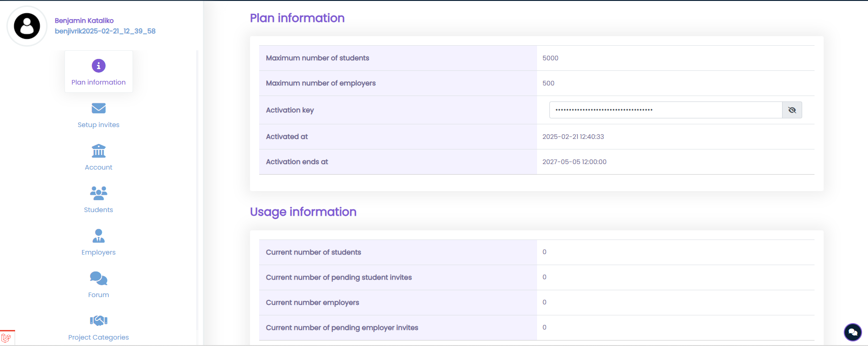Click the Forum speech bubbles icon
This screenshot has height=346, width=868.
(99, 278)
